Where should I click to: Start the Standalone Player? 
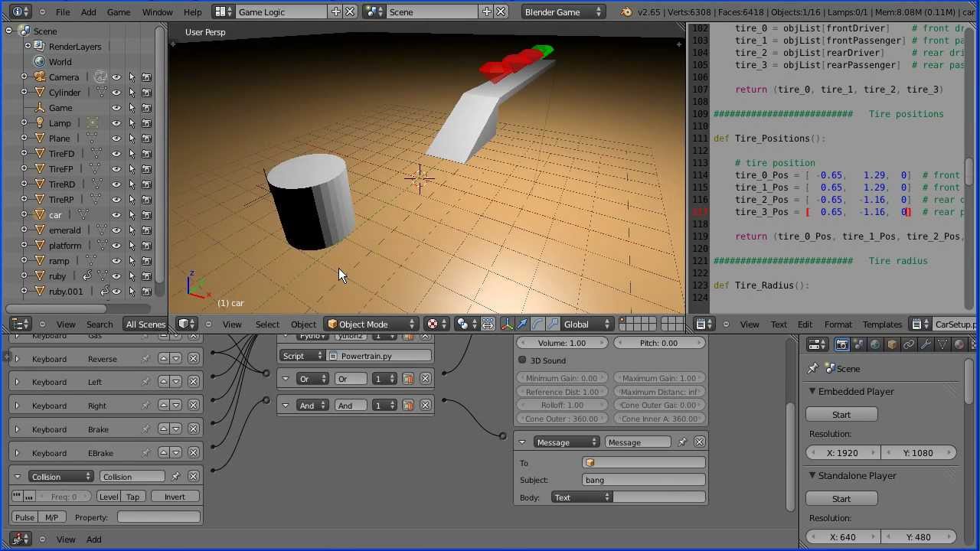(841, 498)
